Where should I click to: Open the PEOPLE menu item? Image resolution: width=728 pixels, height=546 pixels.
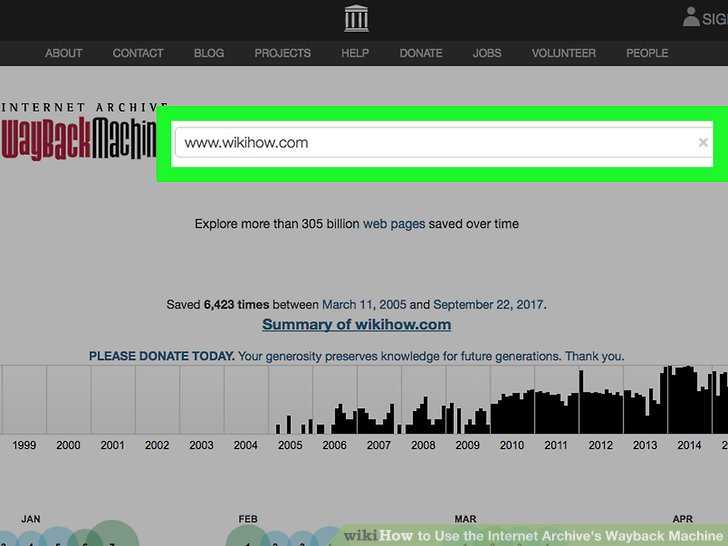[647, 53]
